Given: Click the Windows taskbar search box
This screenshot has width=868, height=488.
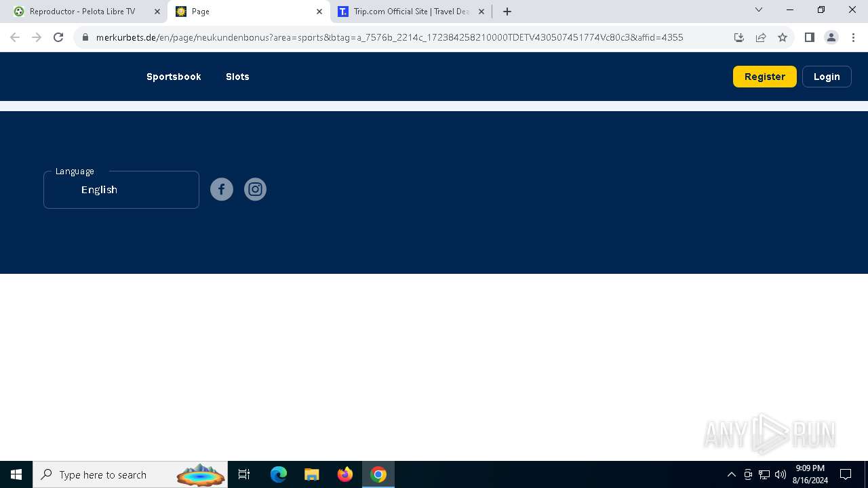Looking at the screenshot, I should point(130,474).
